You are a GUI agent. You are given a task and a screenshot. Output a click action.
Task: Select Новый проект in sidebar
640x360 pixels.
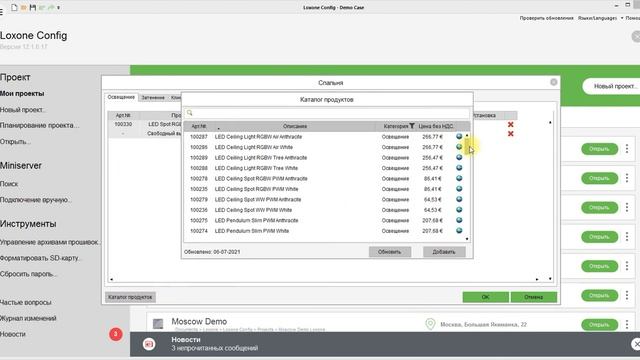pos(22,109)
